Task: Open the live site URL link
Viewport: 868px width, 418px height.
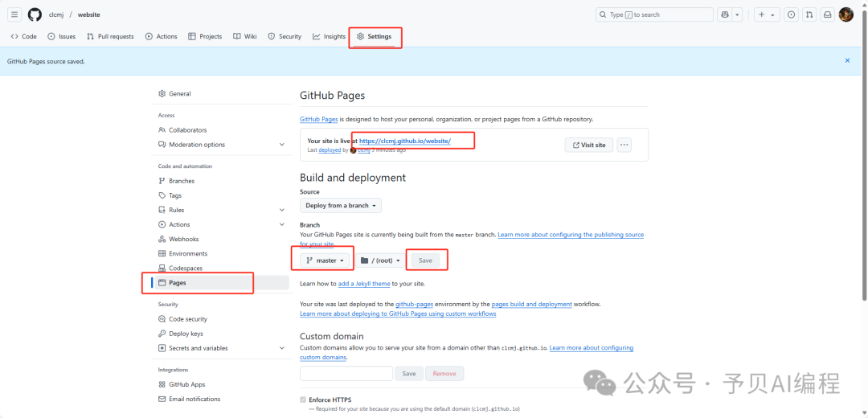Action: [405, 141]
